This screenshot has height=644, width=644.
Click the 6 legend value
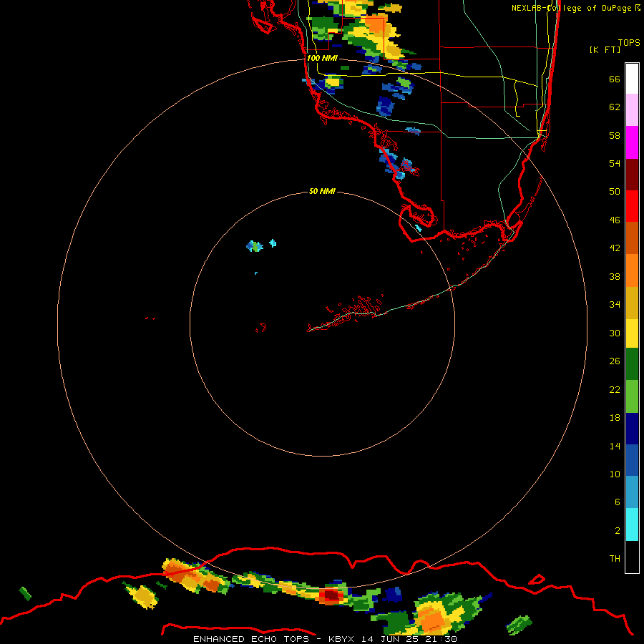pyautogui.click(x=618, y=502)
